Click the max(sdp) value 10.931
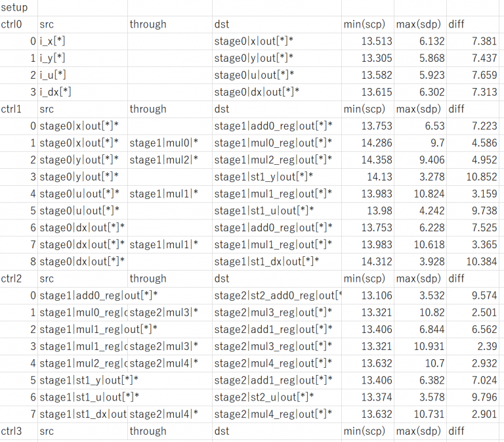The image size is (504, 442). pyautogui.click(x=428, y=346)
